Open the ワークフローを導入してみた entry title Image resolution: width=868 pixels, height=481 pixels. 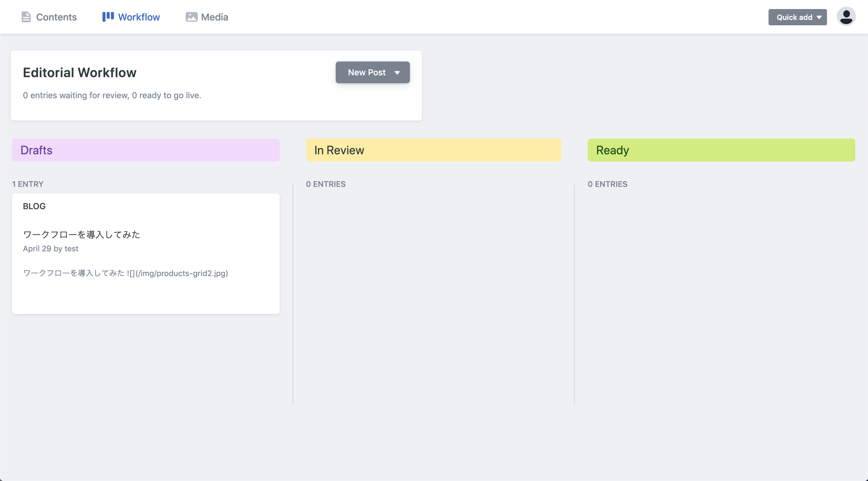click(81, 234)
